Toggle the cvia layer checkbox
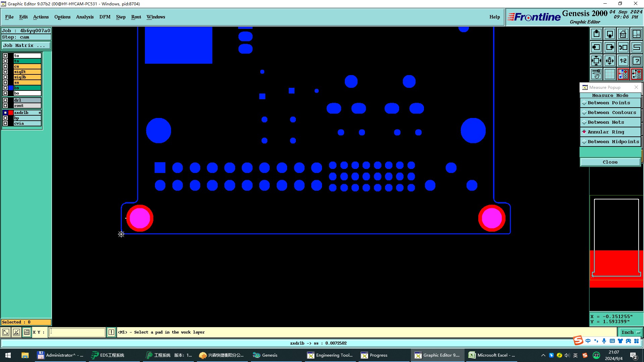The width and height of the screenshot is (644, 362). (x=5, y=123)
